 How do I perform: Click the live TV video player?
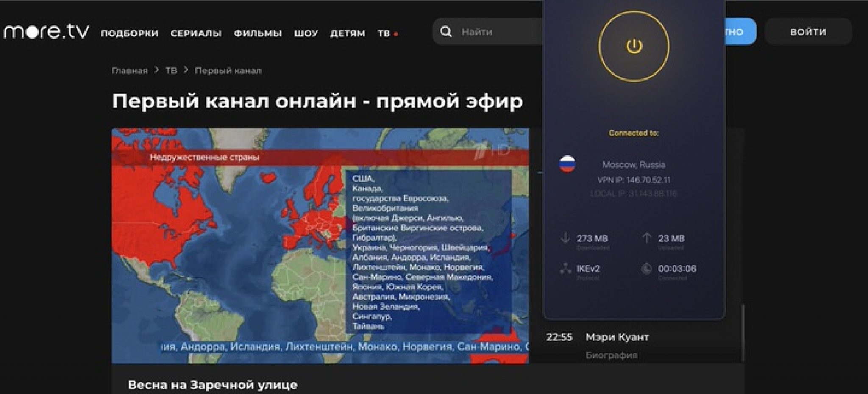pyautogui.click(x=320, y=246)
